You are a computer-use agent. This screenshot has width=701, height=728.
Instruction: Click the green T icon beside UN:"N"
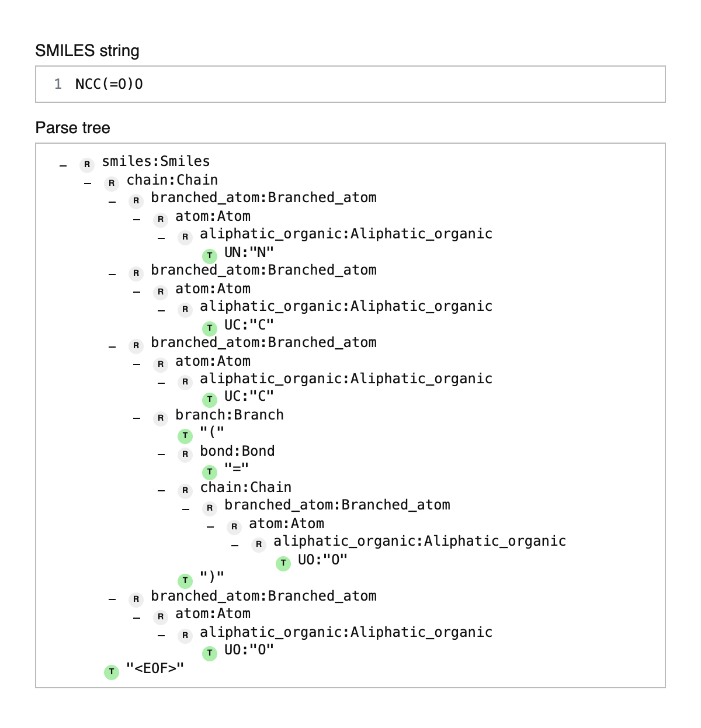pos(210,256)
